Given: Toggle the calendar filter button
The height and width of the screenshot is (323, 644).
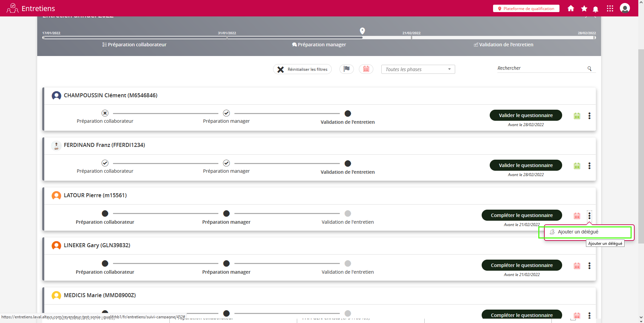Looking at the screenshot, I should [x=366, y=69].
